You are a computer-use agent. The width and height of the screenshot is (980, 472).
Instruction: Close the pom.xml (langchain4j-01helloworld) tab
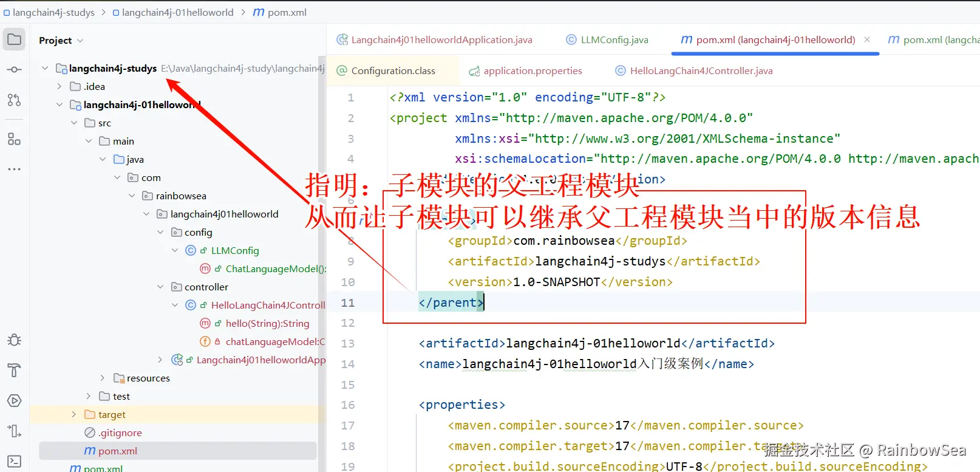[867, 39]
